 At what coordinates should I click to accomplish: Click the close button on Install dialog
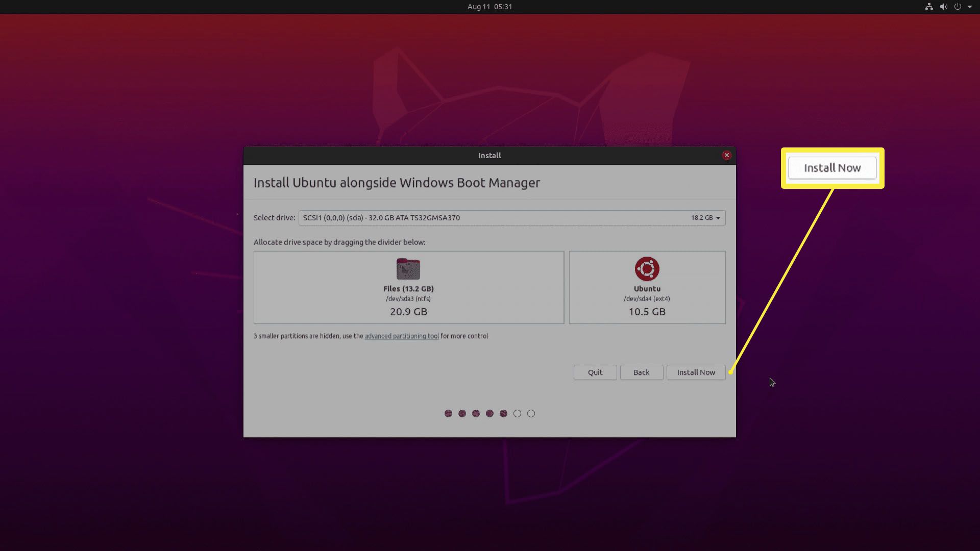[x=726, y=156]
